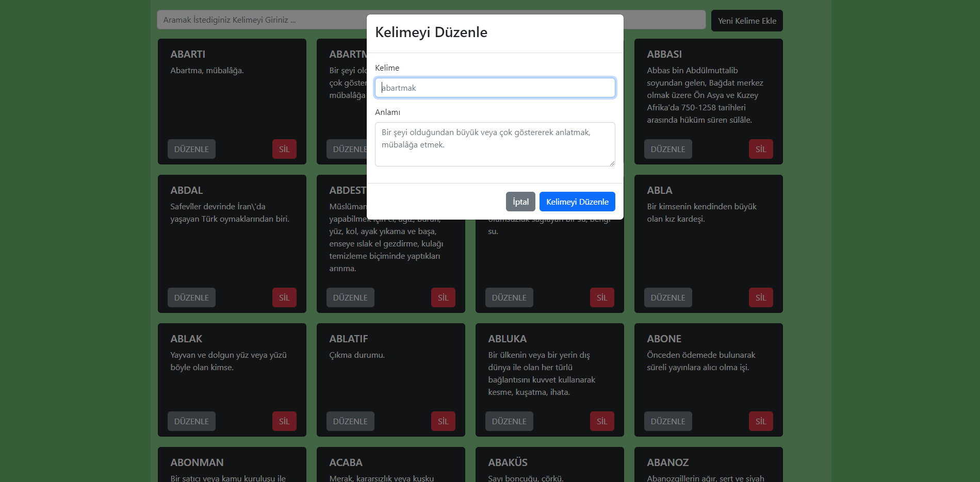Add a new word via Yeni Kelime Ekle
Screen dimensions: 980x482
point(746,21)
